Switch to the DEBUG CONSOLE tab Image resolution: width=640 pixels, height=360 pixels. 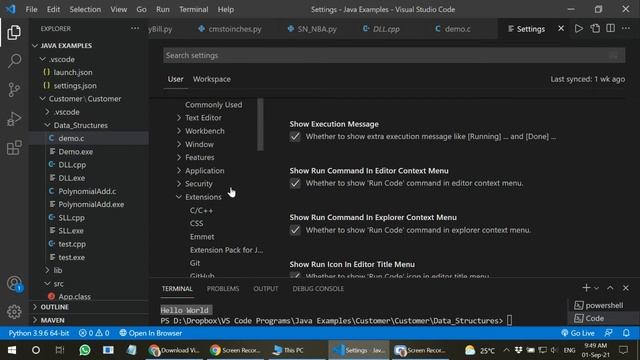[318, 289]
